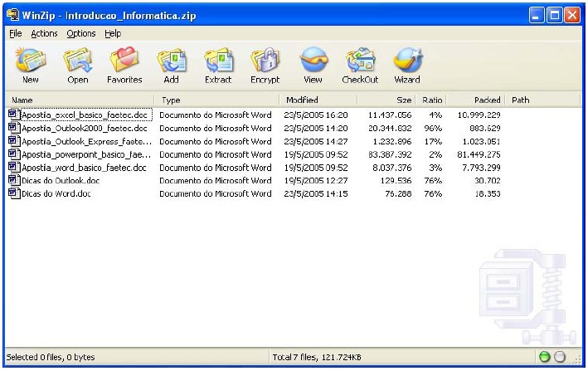
Task: Close the WinZip window
Action: tap(572, 16)
